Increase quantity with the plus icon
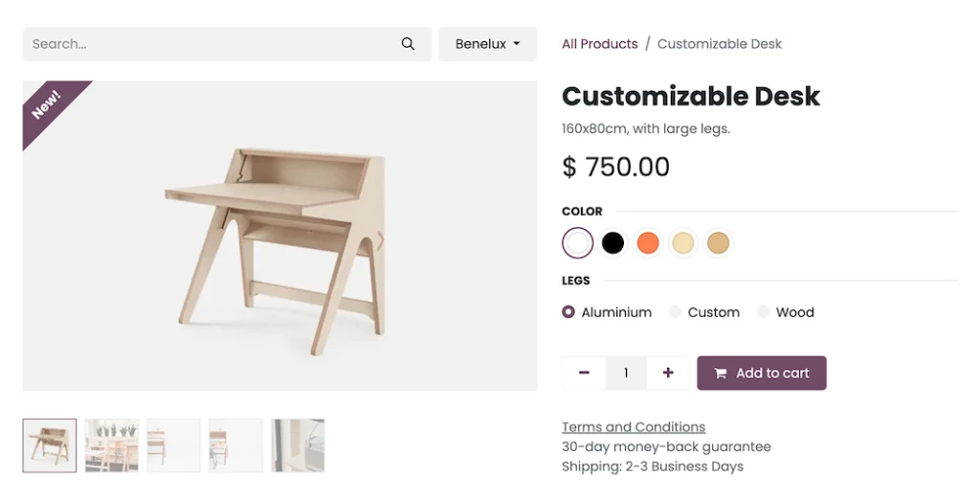This screenshot has width=980, height=501. click(x=668, y=373)
